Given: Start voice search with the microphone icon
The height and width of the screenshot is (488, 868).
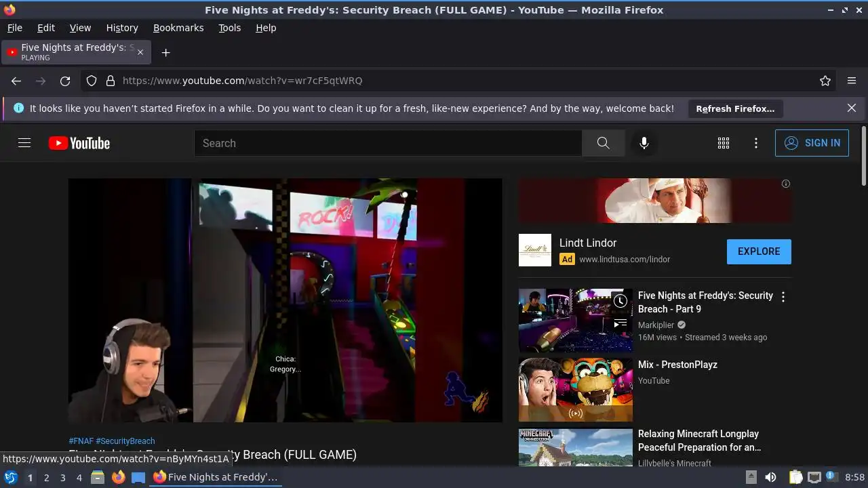Looking at the screenshot, I should 644,143.
